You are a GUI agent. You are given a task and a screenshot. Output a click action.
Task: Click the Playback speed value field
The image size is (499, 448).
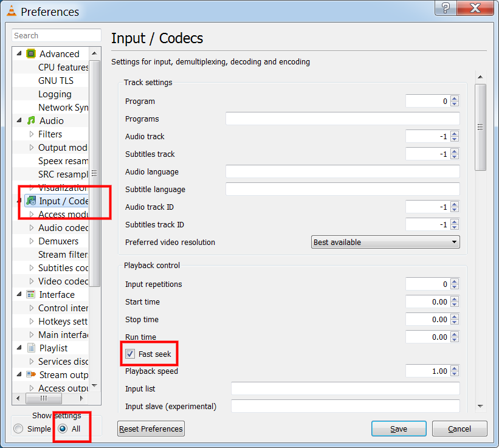(x=428, y=371)
